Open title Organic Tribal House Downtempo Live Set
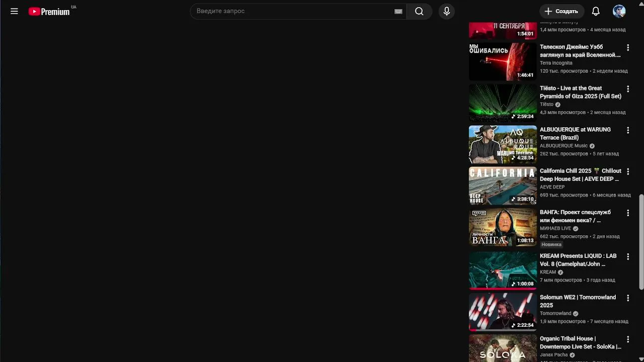This screenshot has height=362, width=644. coord(581,342)
